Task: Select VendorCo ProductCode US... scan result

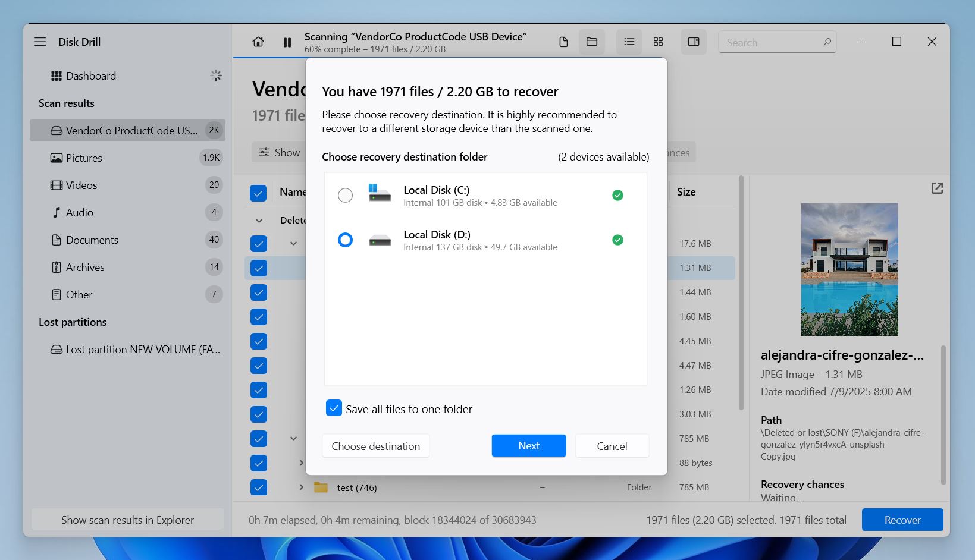Action: [127, 130]
